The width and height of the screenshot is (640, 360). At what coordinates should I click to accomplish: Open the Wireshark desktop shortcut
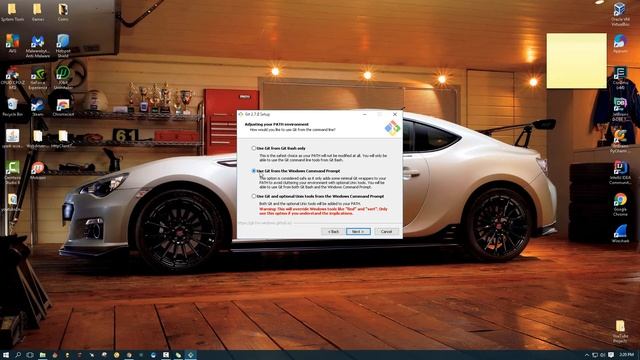pyautogui.click(x=620, y=233)
